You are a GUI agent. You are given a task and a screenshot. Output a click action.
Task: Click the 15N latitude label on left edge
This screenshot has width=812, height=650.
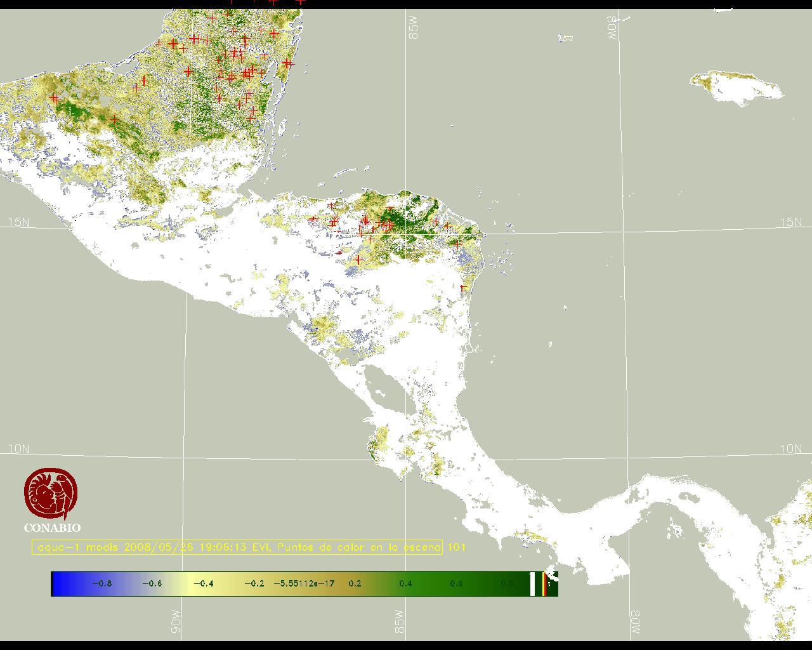click(x=18, y=222)
